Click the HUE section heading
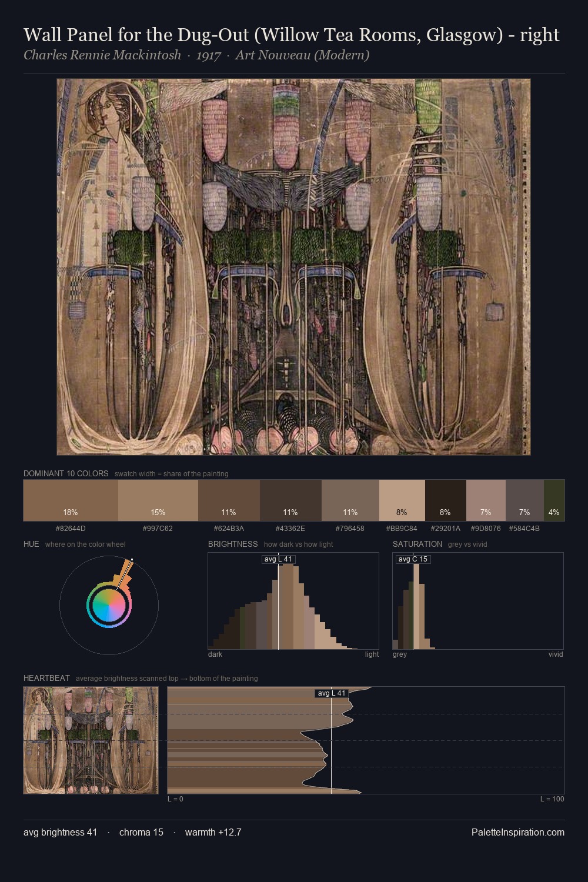The image size is (588, 882). tap(31, 544)
